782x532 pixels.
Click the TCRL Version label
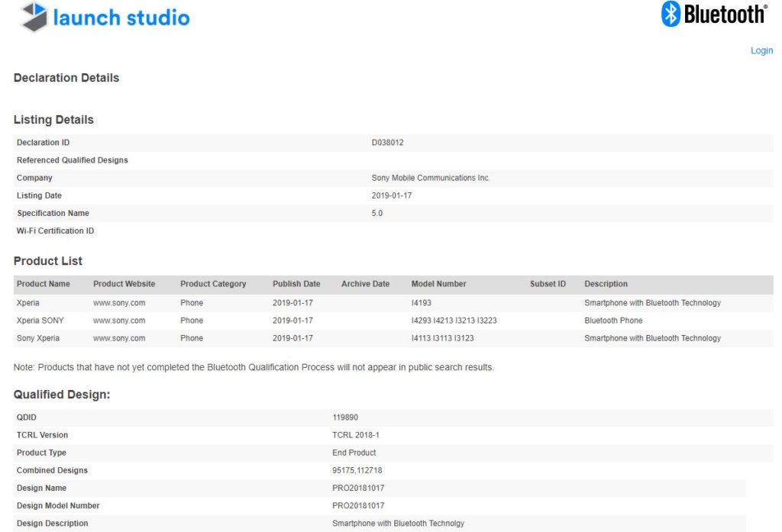coord(43,435)
